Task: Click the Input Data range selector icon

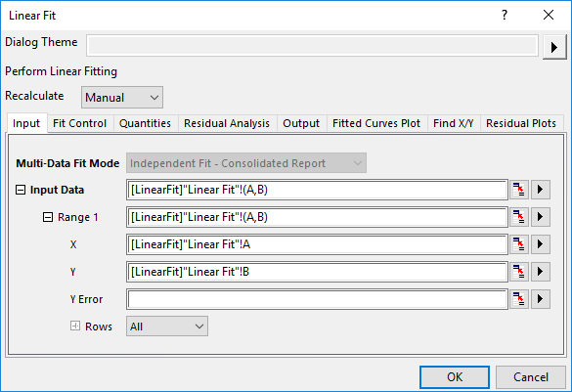Action: (x=519, y=190)
